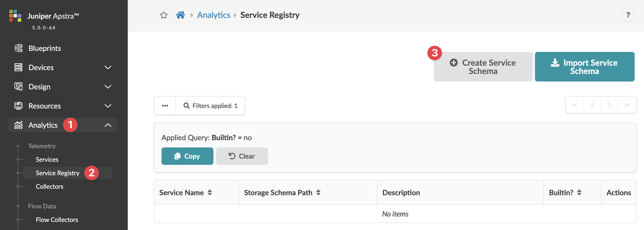Open the three-dots options button
This screenshot has height=230, width=644.
(165, 106)
